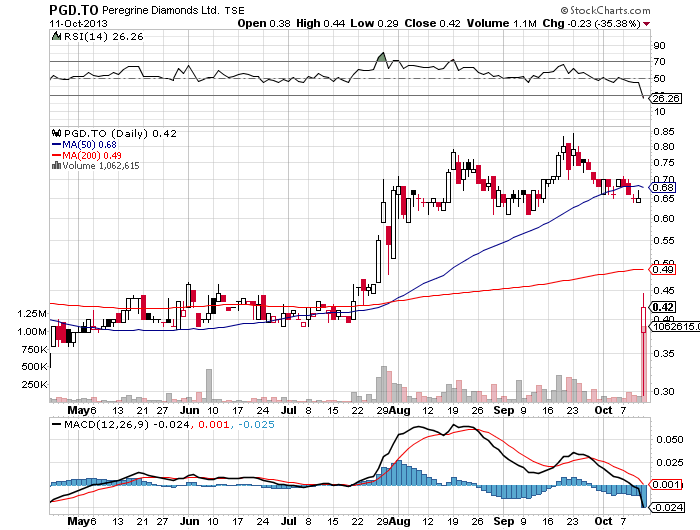The image size is (700, 530).
Task: Click the Chg -0.23 (-35.38%) value
Action: click(592, 23)
